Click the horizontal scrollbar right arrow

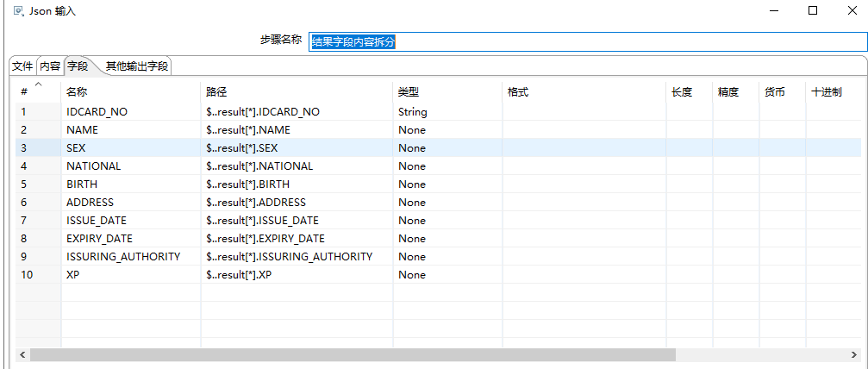(x=855, y=354)
